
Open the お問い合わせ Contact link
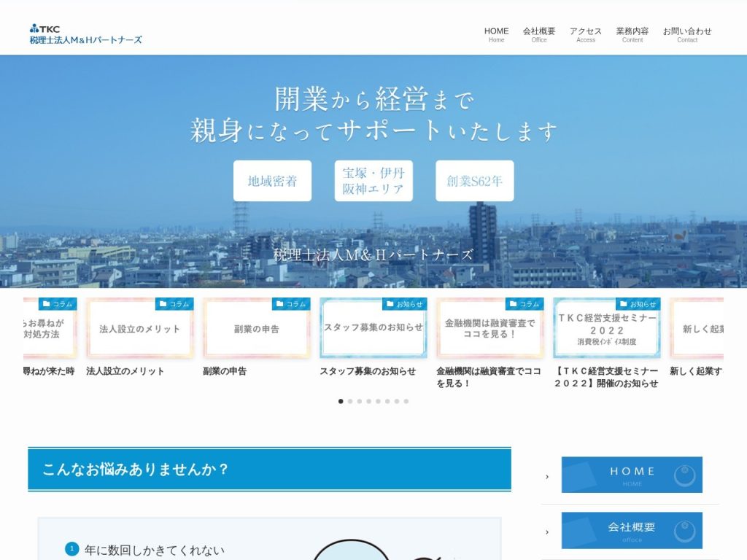tap(687, 35)
